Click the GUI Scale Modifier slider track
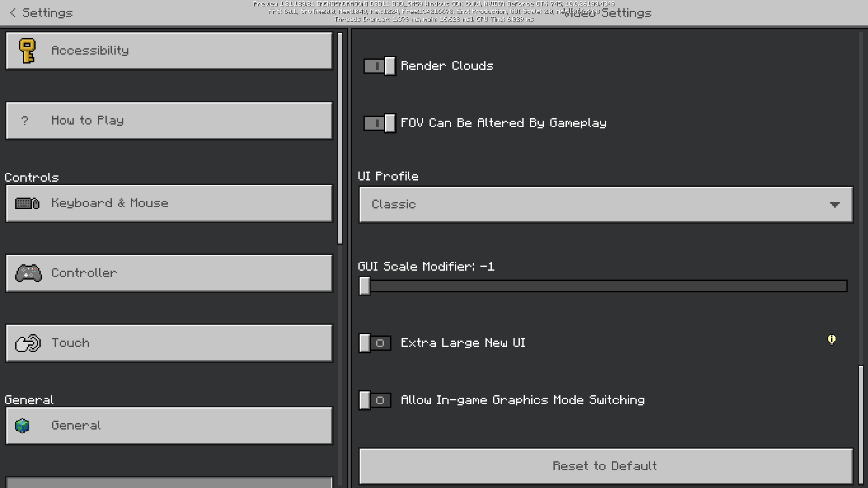This screenshot has height=488, width=868. (x=605, y=287)
